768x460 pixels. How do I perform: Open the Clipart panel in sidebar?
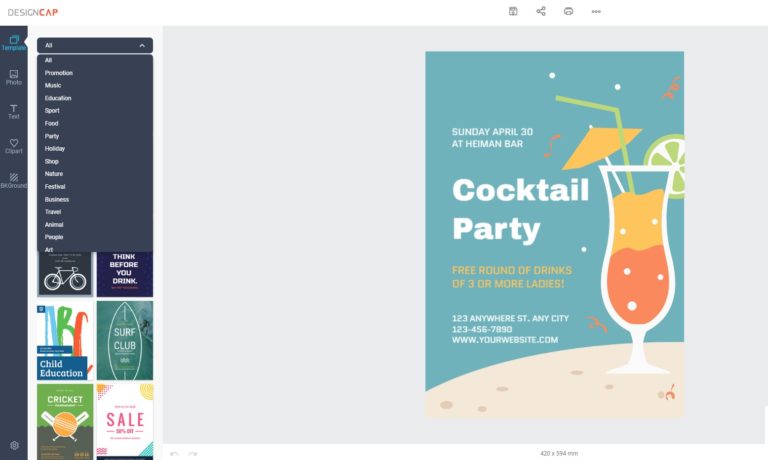point(14,146)
